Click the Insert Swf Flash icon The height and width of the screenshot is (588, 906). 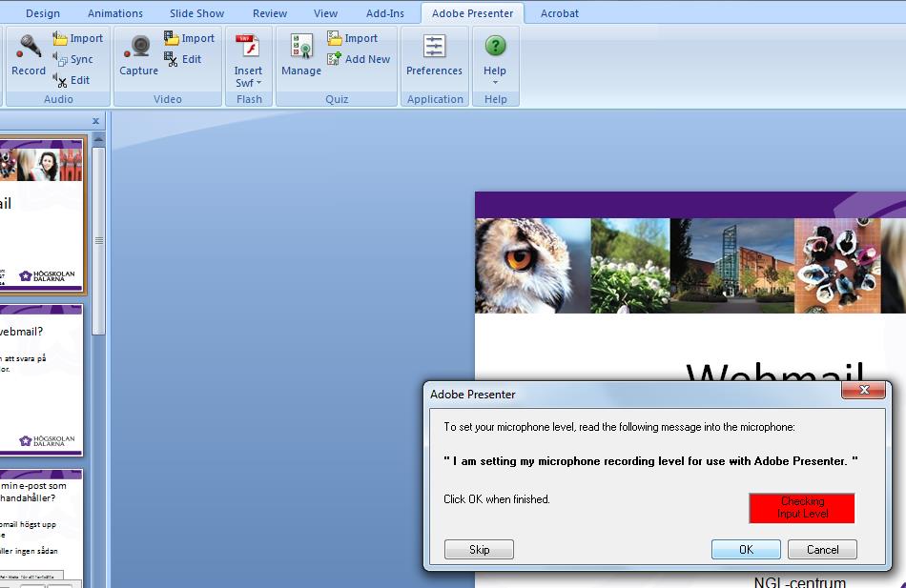pos(249,46)
